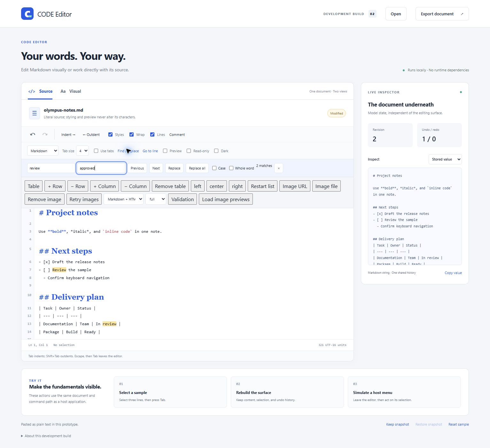Expand About this development build

pyautogui.click(x=46, y=436)
